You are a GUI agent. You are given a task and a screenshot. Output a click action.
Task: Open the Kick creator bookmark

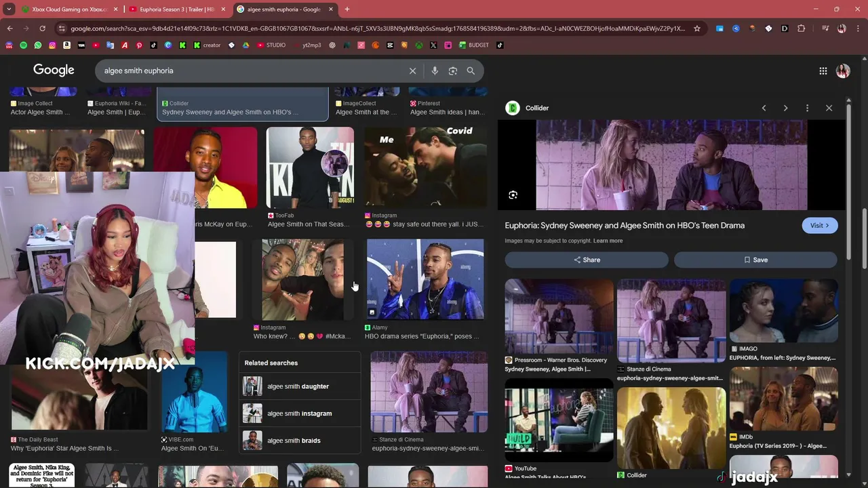tap(208, 45)
